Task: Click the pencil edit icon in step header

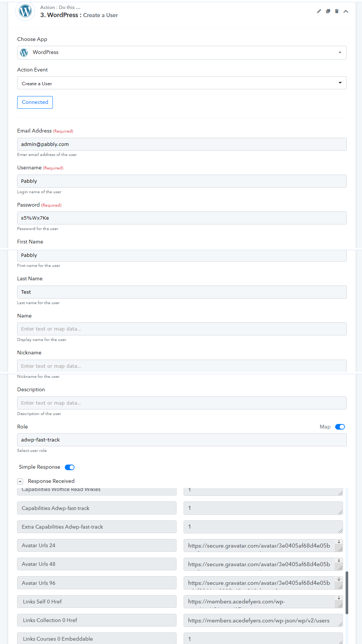Action: pos(319,11)
